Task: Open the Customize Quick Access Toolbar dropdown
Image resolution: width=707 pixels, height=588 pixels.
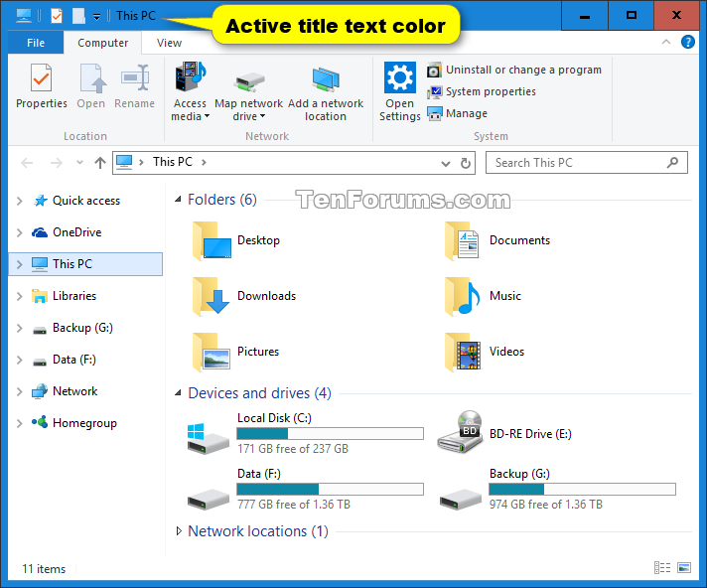Action: (96, 17)
